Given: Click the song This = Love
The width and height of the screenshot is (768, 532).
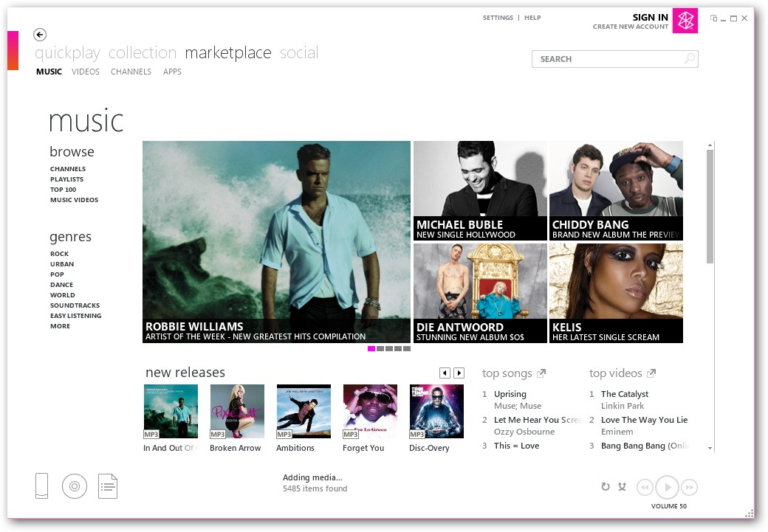Looking at the screenshot, I should 516,446.
